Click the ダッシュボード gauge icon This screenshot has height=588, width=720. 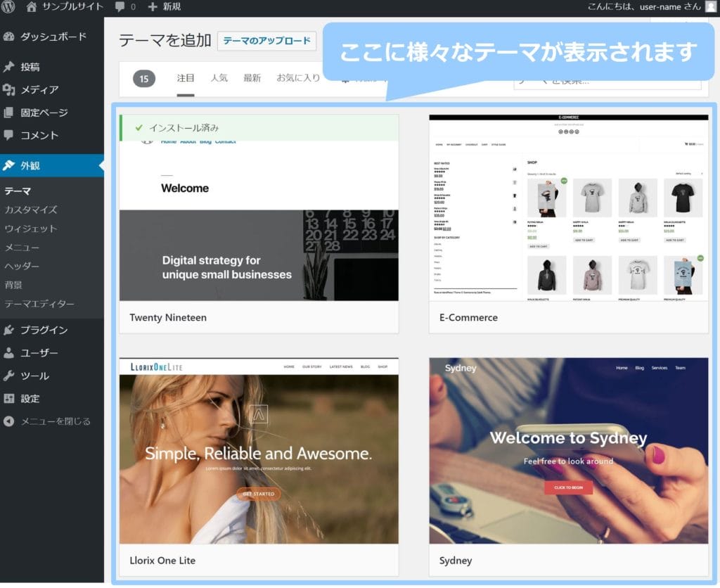point(9,37)
